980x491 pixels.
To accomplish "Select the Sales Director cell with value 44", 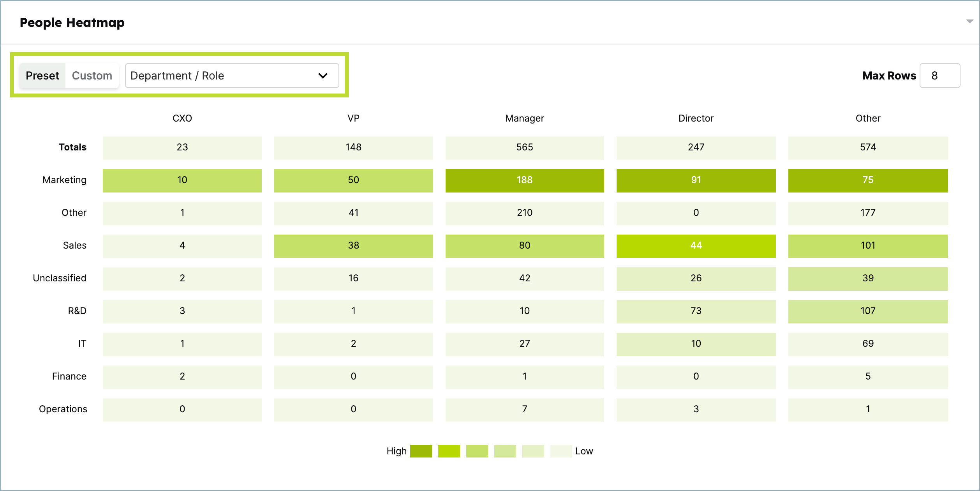I will [x=696, y=245].
